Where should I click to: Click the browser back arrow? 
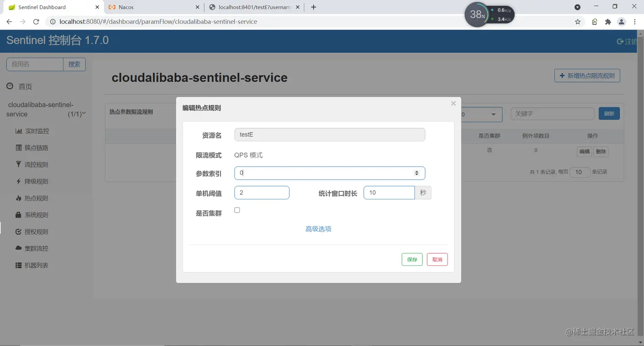[9, 22]
